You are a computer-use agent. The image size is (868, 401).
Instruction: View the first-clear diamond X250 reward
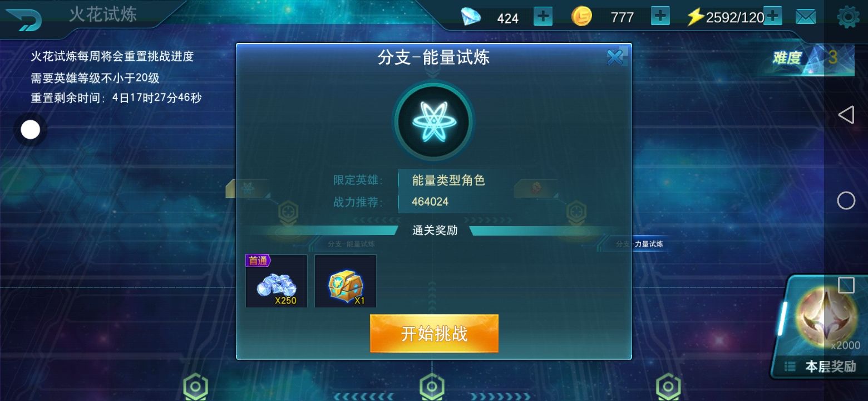click(277, 281)
